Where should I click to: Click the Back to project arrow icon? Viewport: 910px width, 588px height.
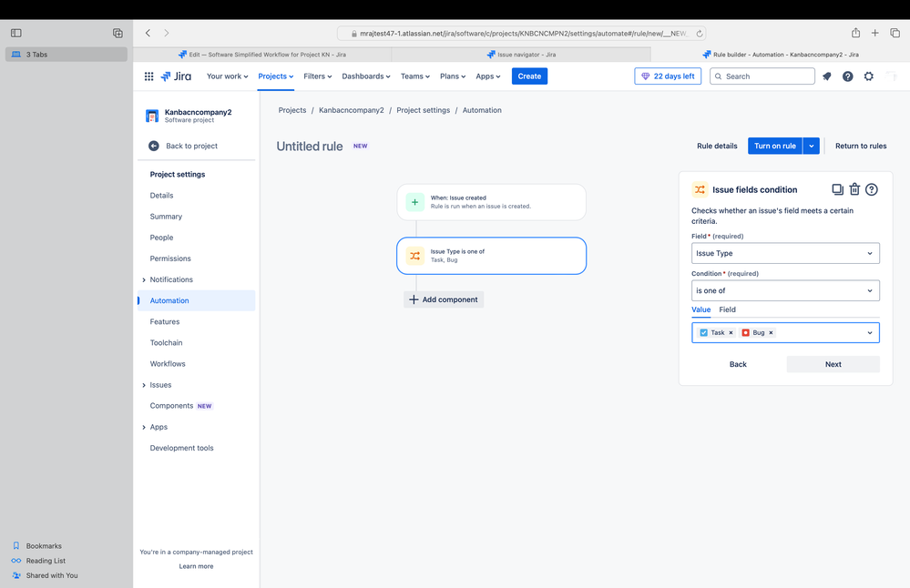coord(154,147)
